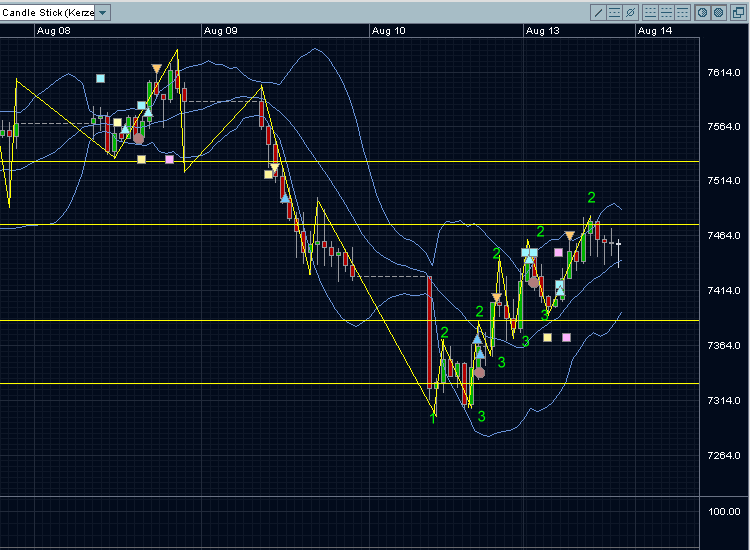Click the 100.00 value on lower axis
Image resolution: width=750 pixels, height=550 pixels.
coord(724,511)
